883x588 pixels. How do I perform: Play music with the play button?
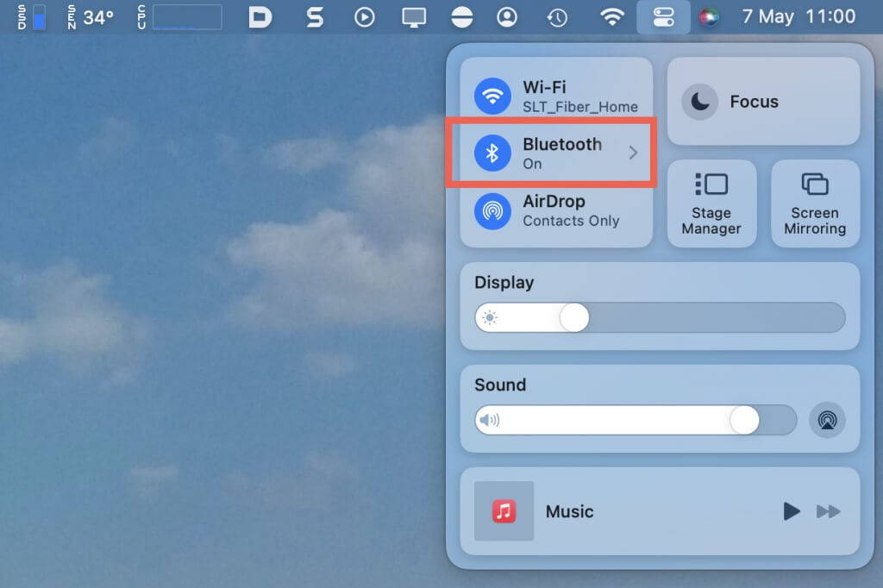(x=791, y=511)
